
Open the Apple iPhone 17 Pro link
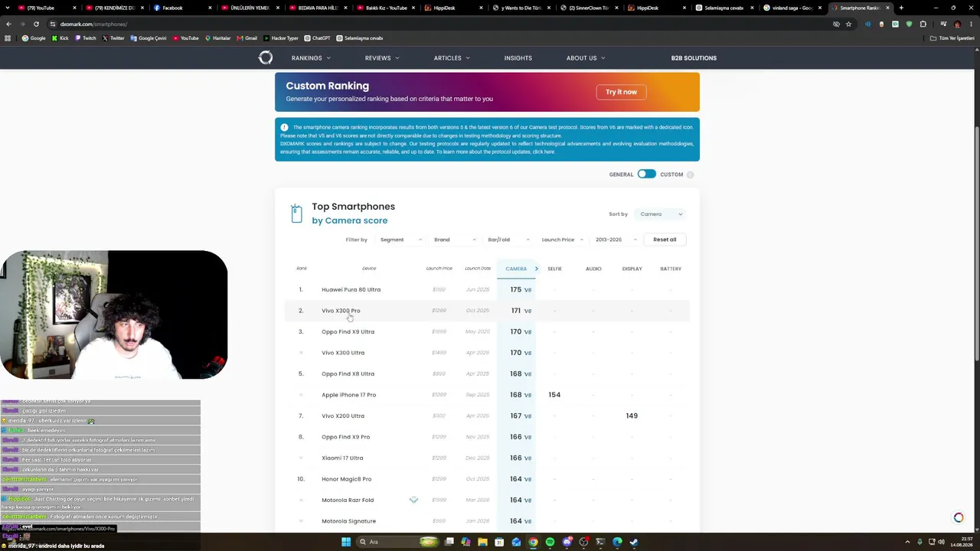pyautogui.click(x=348, y=395)
